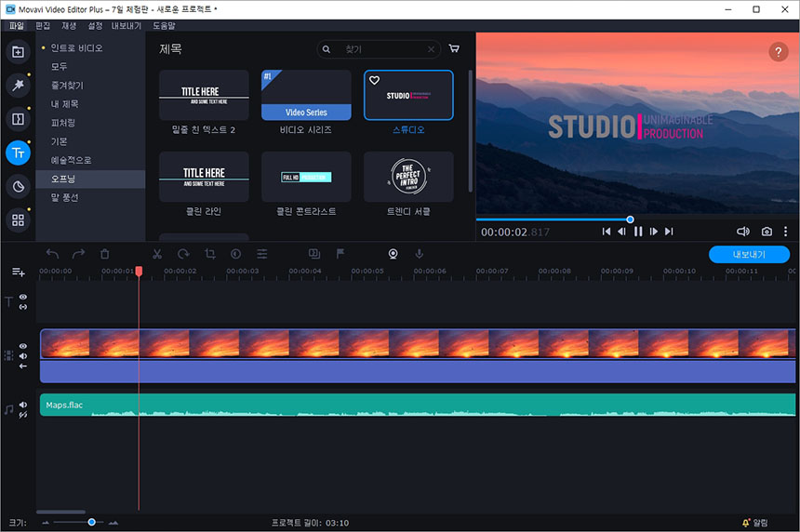The width and height of the screenshot is (800, 532).
Task: Select the 클린 콘트라스트 title thumbnail
Action: [x=306, y=177]
